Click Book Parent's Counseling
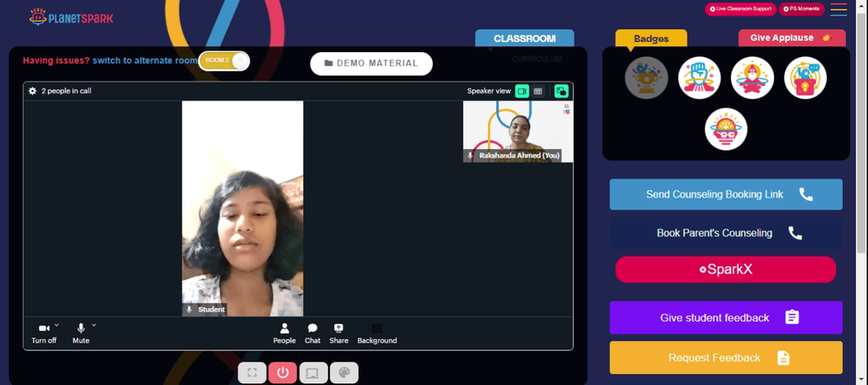This screenshot has height=385, width=868. (x=726, y=233)
